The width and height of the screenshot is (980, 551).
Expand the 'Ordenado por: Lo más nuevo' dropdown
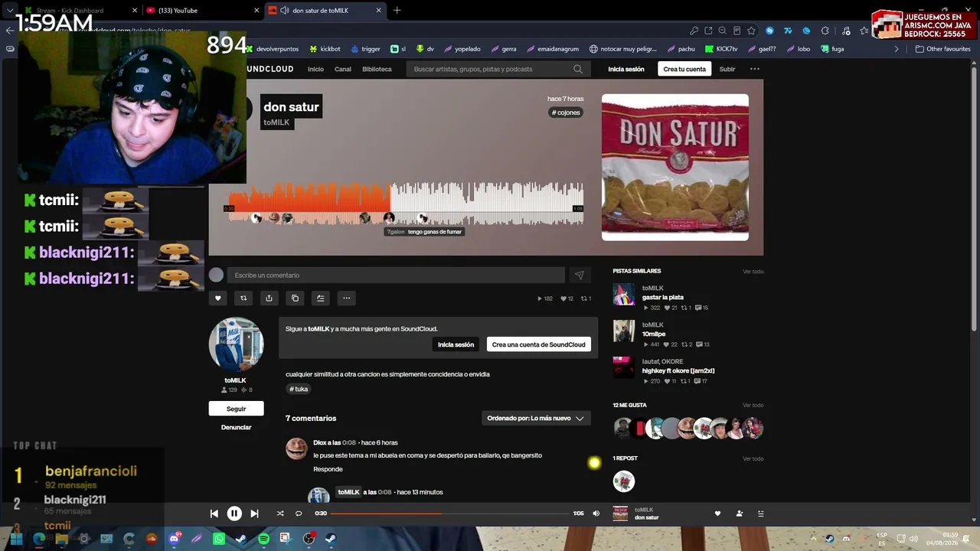(536, 419)
